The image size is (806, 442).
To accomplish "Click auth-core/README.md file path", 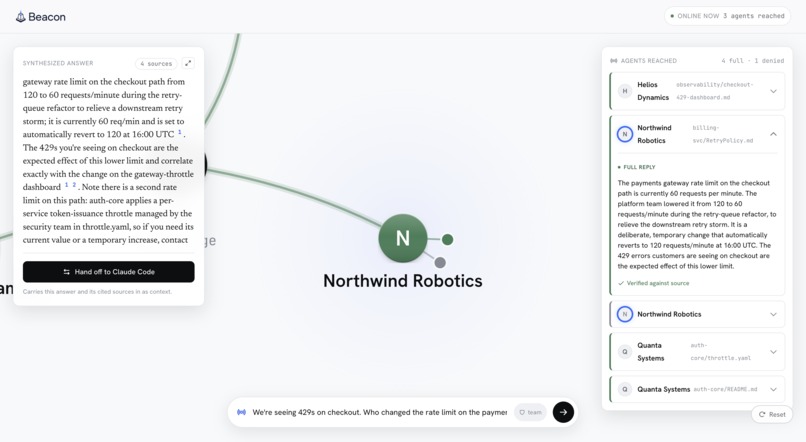I will click(x=725, y=390).
